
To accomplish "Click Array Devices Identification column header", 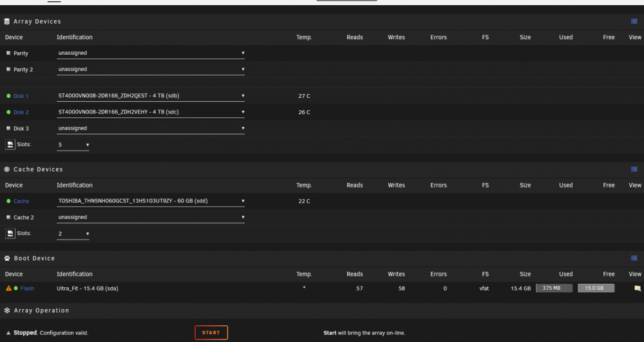I will 74,37.
